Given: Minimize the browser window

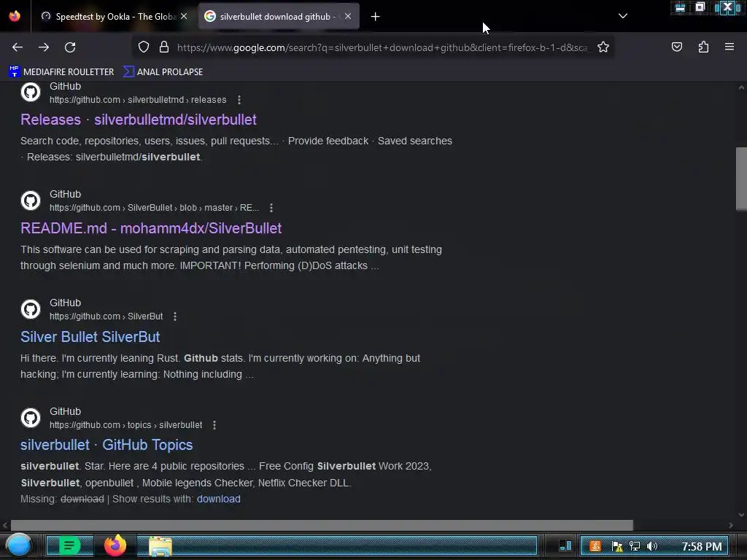Looking at the screenshot, I should click(680, 7).
